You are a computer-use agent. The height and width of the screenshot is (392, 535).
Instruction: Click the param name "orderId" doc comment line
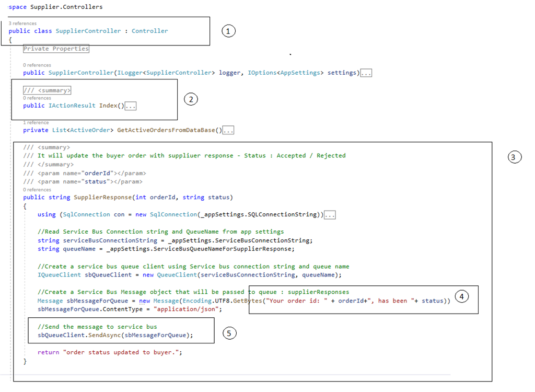click(x=85, y=173)
